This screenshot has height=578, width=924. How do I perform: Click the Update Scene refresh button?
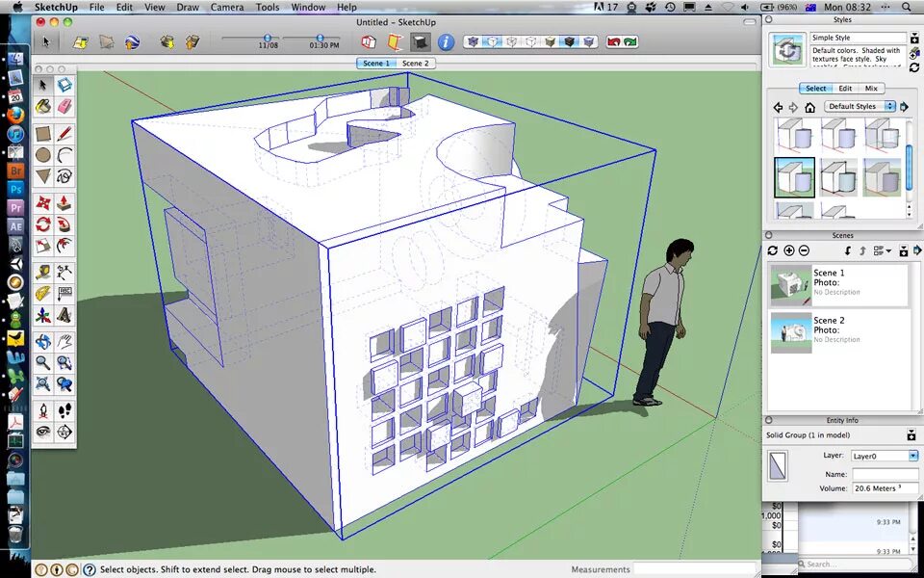point(773,250)
